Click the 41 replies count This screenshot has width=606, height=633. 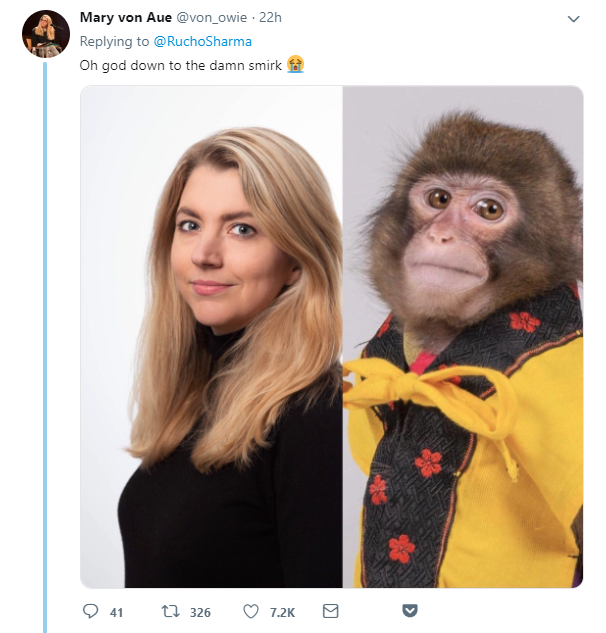pos(116,612)
